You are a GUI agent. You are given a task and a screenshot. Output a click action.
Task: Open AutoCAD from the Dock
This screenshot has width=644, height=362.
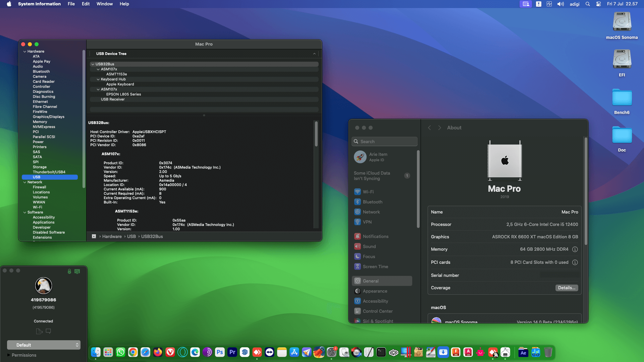[x=468, y=352]
